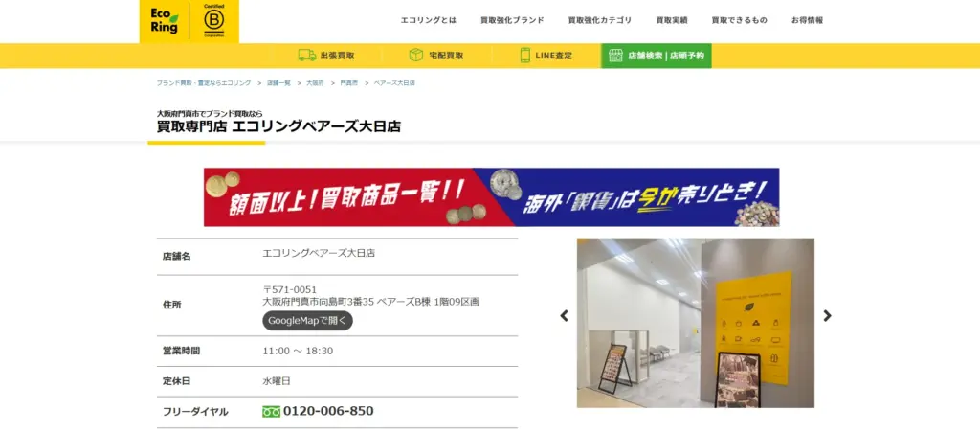Viewport: 980px width, 433px height.
Task: Open the エコリングとは menu
Action: (x=428, y=20)
